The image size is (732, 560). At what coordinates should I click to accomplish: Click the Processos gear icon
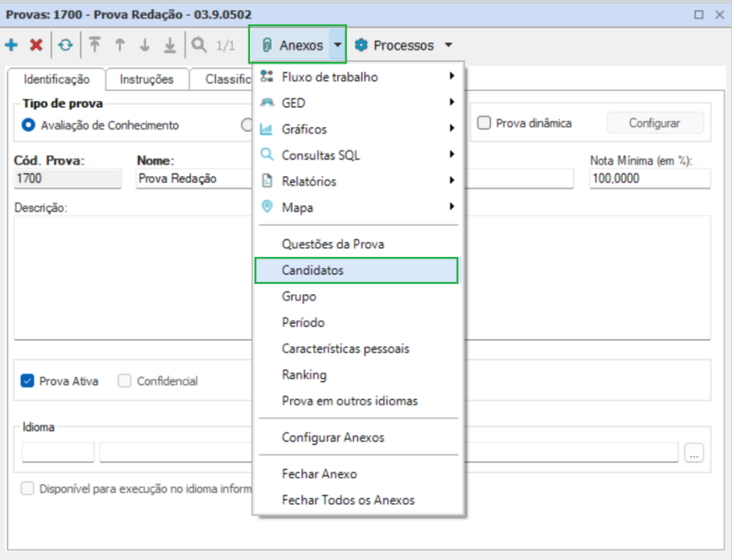[361, 45]
